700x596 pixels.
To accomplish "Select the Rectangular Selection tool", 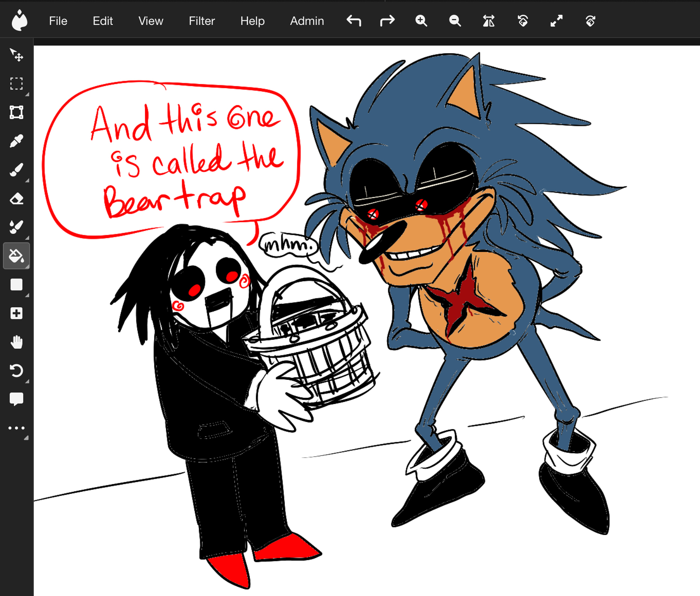I will (16, 84).
